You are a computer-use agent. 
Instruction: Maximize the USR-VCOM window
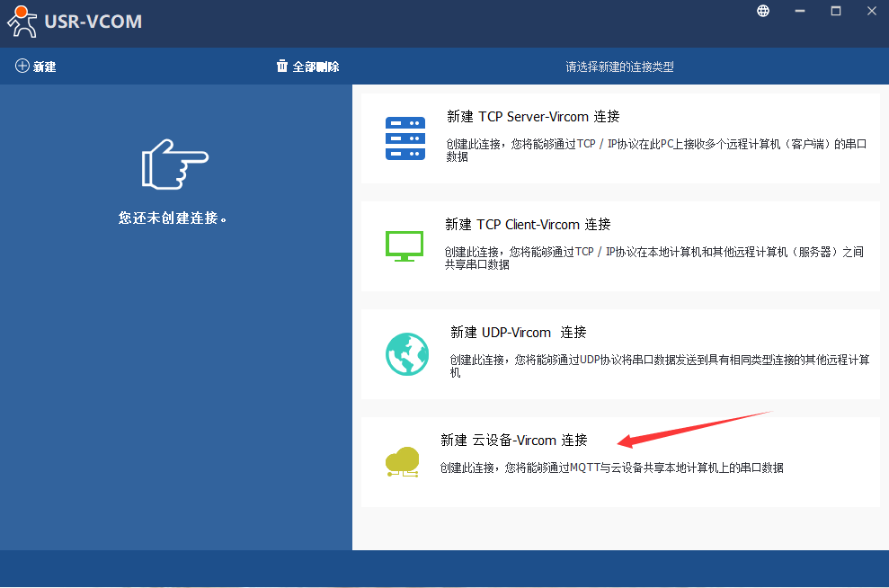tap(836, 11)
